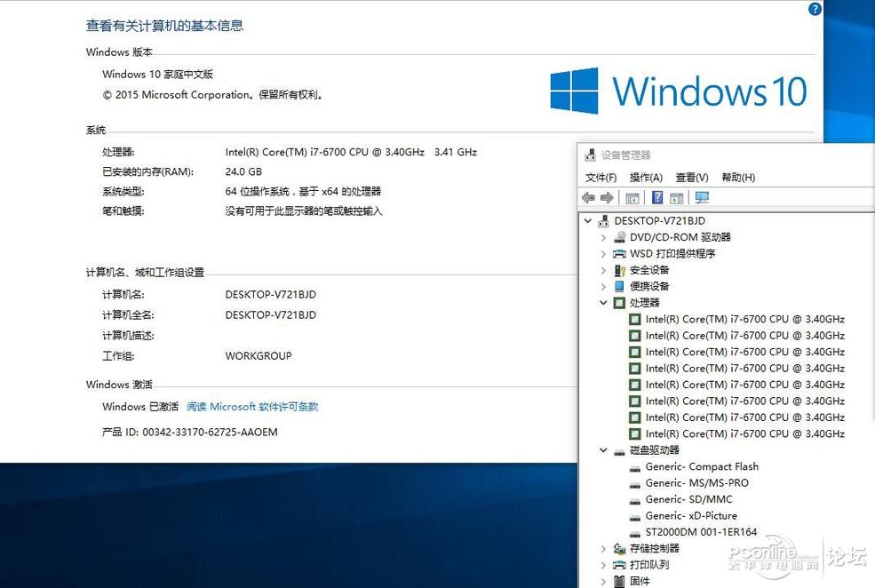The image size is (875, 588).
Task: Click the Compact Flash disk icon
Action: click(635, 467)
